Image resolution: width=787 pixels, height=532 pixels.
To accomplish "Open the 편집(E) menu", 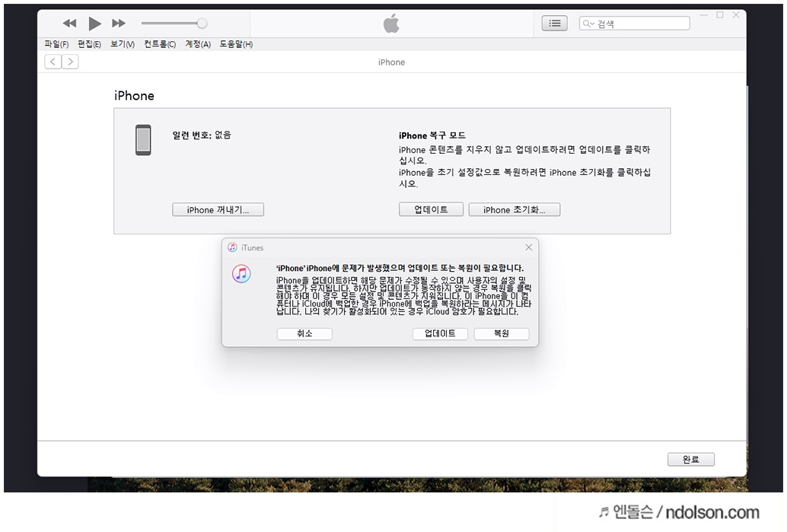I will click(x=89, y=44).
